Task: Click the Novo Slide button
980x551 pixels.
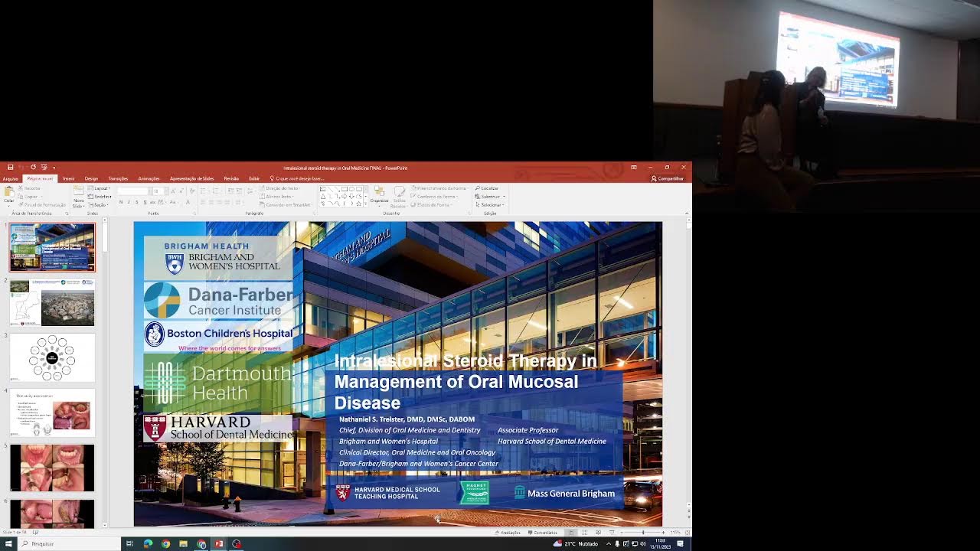Action: [79, 197]
